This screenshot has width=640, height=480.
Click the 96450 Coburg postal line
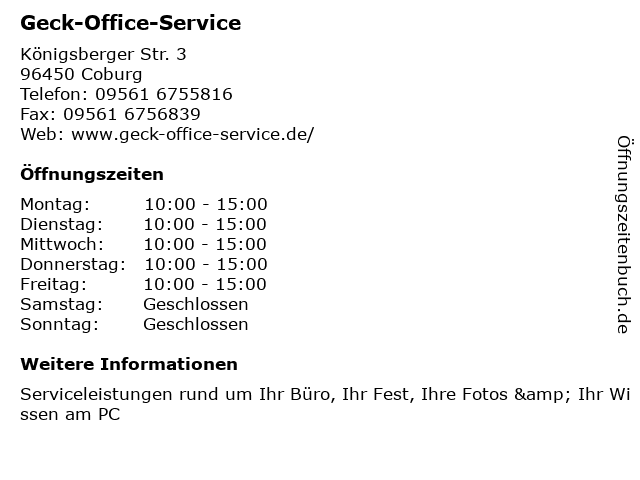point(81,74)
